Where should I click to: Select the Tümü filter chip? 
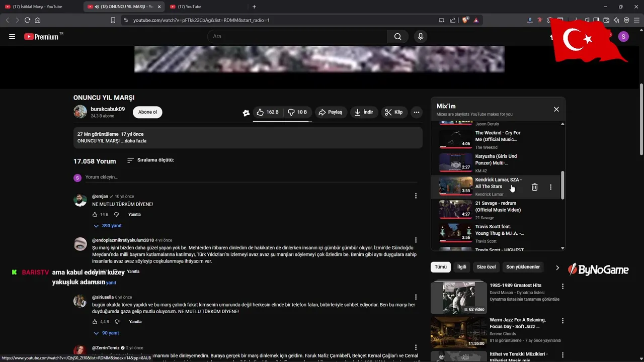click(x=441, y=267)
